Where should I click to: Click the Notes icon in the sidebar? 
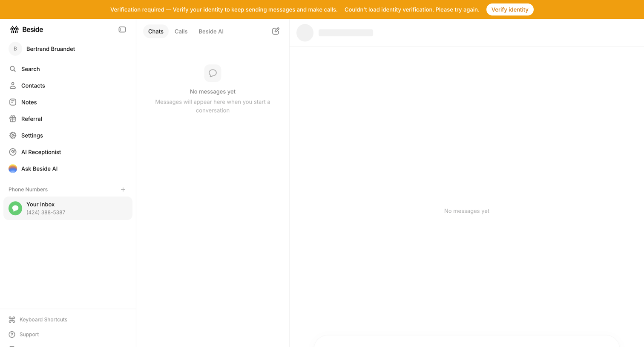[13, 102]
